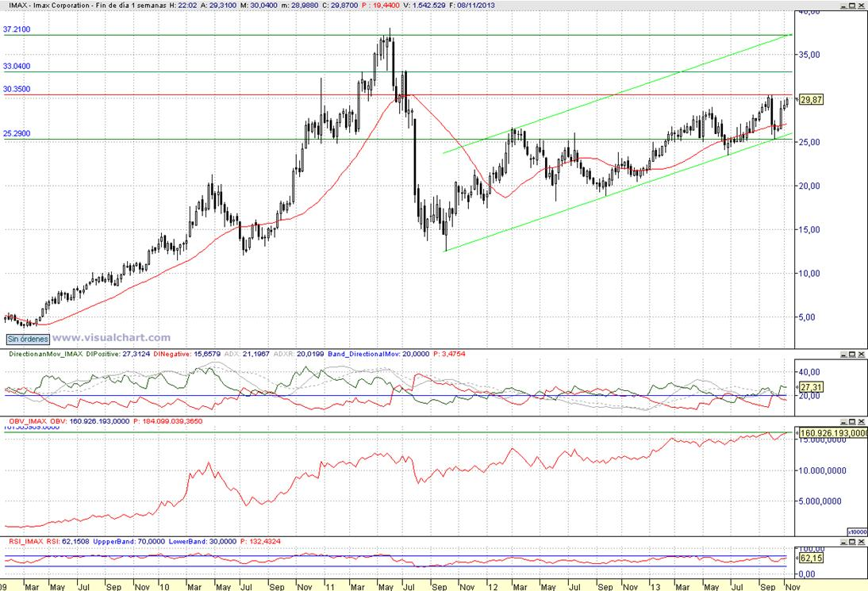Click the 'LowerBand: 30,0000' legend entry
Screen dimensions: 868x591
tap(202, 541)
